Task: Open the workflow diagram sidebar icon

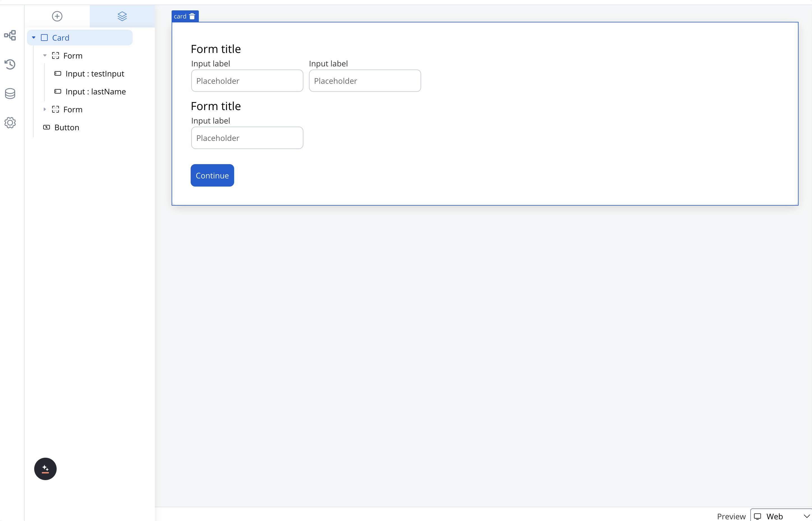Action: point(10,35)
